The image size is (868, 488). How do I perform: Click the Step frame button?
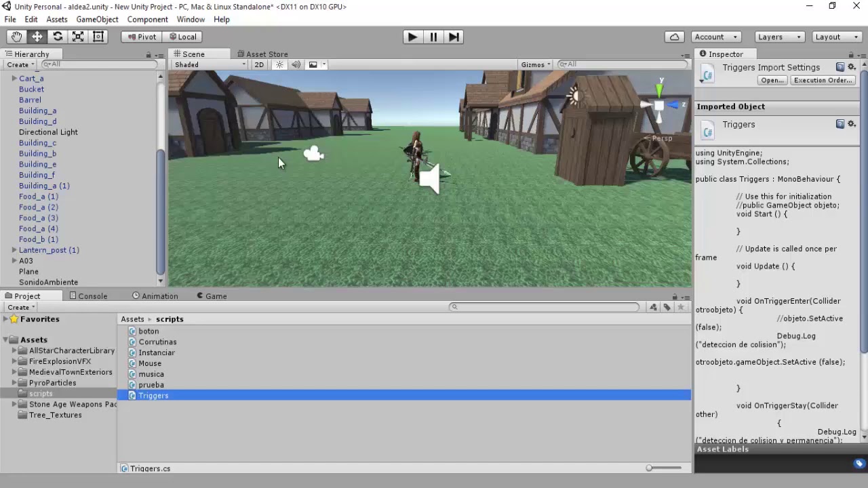[454, 37]
